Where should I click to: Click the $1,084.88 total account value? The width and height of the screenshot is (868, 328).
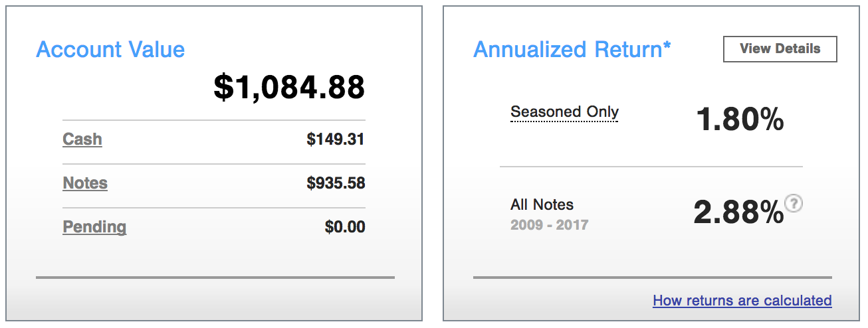pos(289,88)
